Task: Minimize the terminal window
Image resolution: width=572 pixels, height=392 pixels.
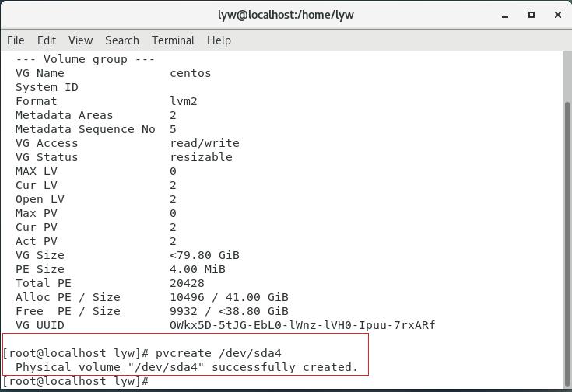Action: point(505,16)
